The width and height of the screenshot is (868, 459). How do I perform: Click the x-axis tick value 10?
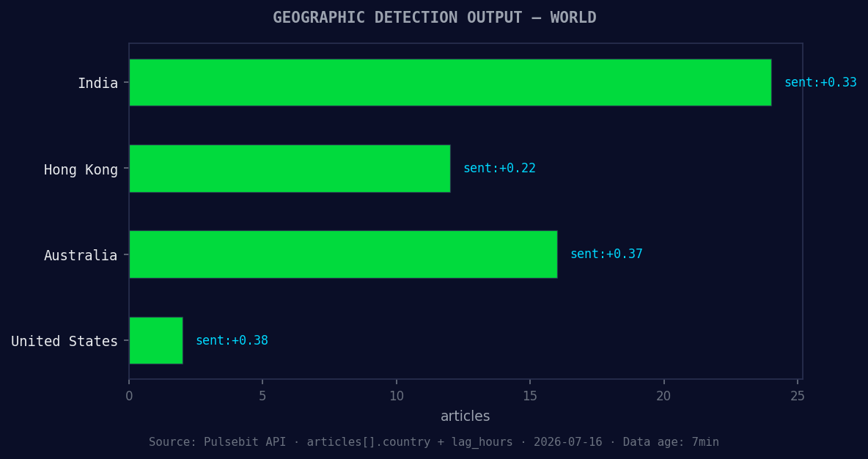[x=397, y=396]
